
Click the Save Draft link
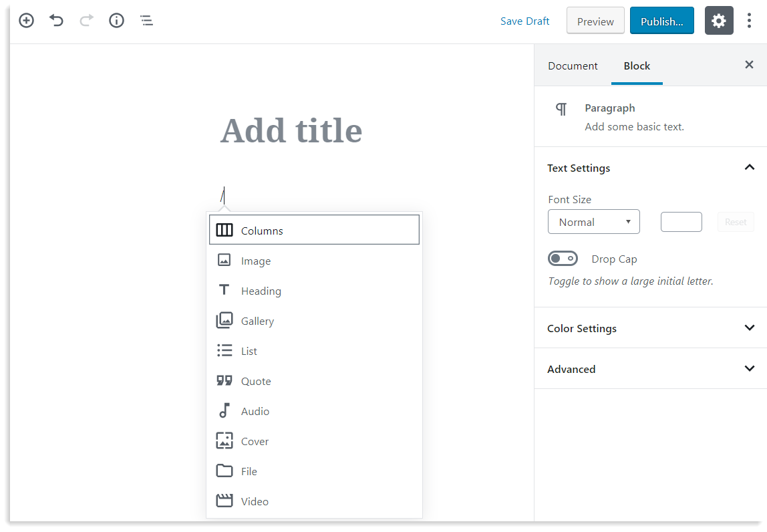[524, 21]
